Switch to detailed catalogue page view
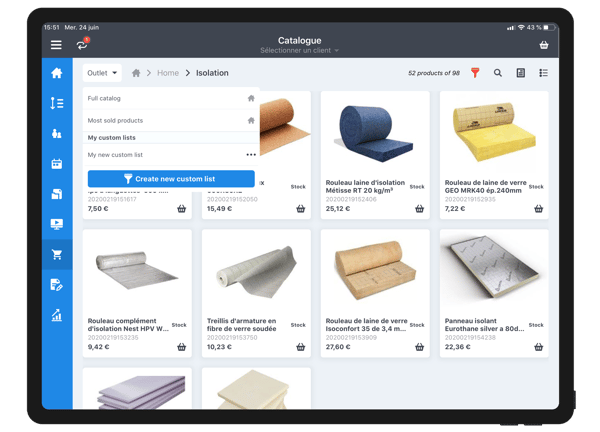 click(520, 73)
